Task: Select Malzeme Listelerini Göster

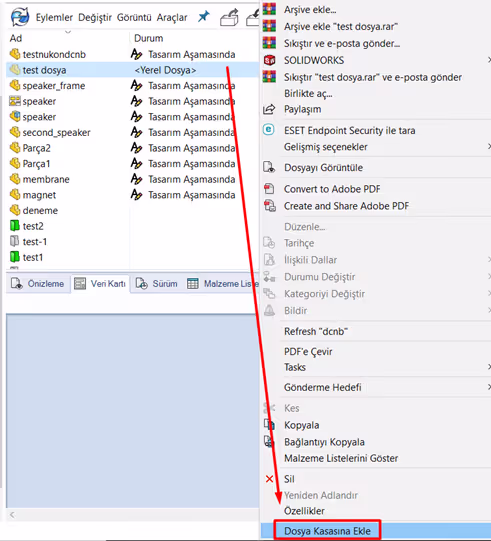Action: 341,458
